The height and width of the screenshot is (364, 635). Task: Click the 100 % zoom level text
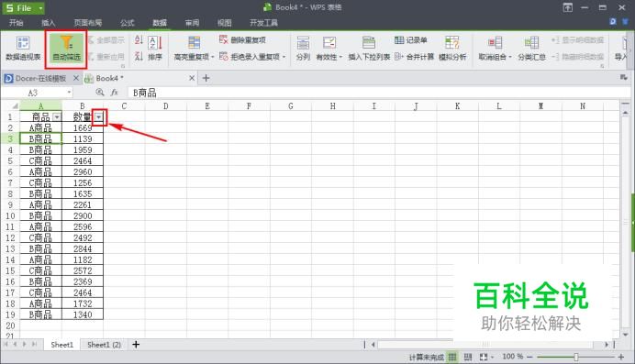(512, 357)
